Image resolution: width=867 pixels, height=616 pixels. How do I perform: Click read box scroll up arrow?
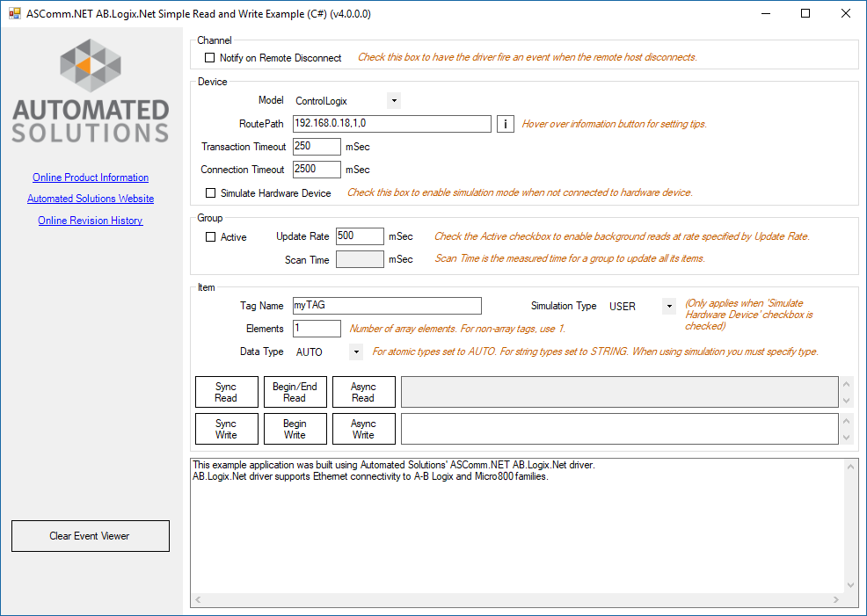(x=846, y=384)
